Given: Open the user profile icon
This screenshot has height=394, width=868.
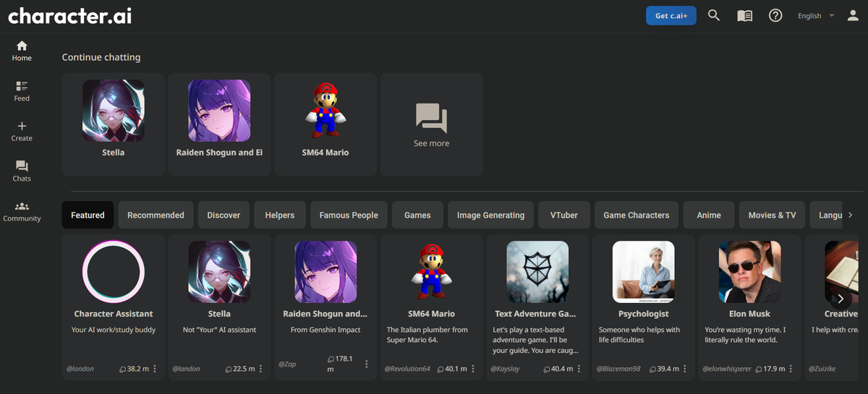Looking at the screenshot, I should pyautogui.click(x=853, y=16).
